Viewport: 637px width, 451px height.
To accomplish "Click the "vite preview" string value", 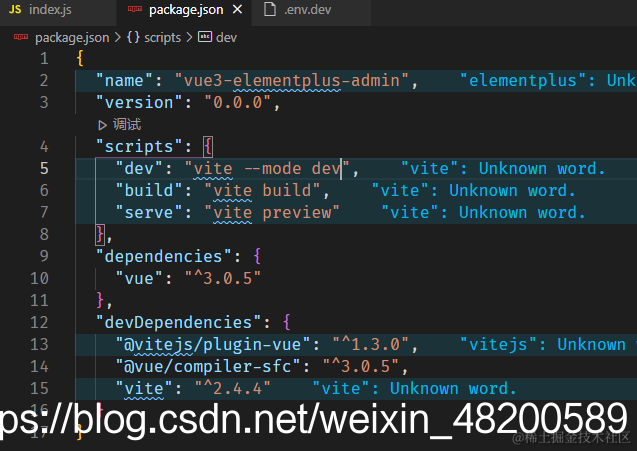I will pos(272,212).
